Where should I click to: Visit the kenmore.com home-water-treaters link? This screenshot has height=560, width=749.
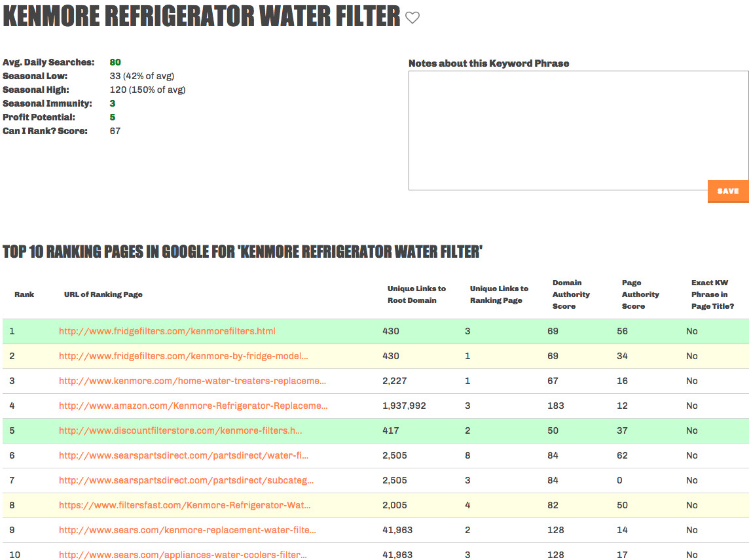click(x=192, y=381)
